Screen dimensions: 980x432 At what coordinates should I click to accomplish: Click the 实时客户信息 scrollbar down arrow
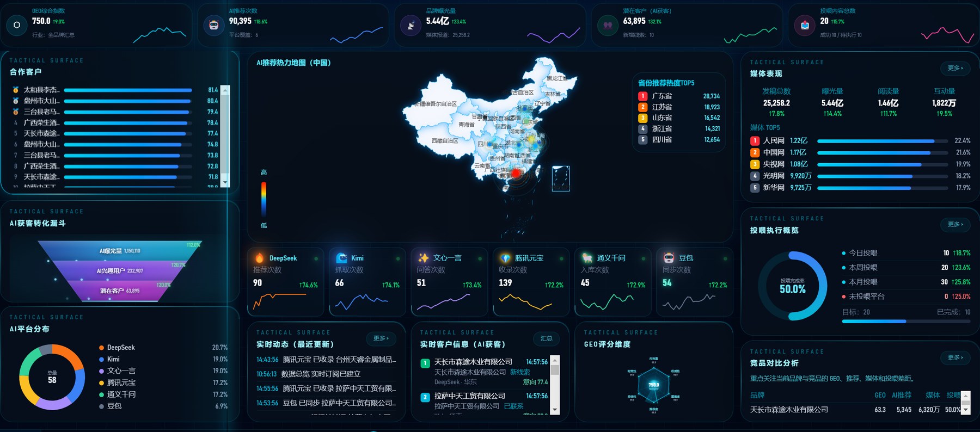tap(555, 410)
